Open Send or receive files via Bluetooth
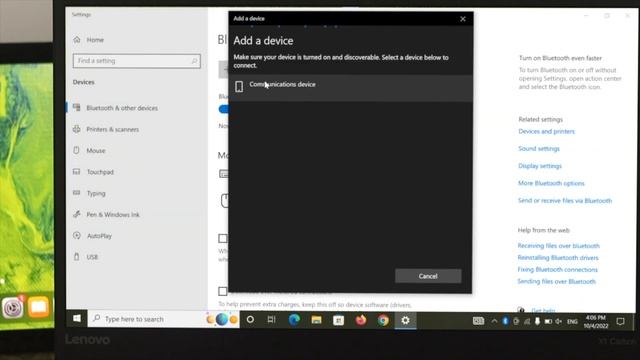 pyautogui.click(x=565, y=200)
